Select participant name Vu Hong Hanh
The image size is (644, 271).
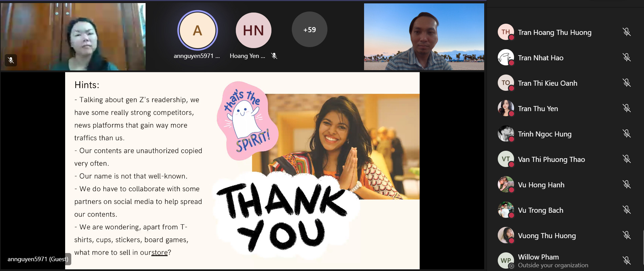[541, 185]
